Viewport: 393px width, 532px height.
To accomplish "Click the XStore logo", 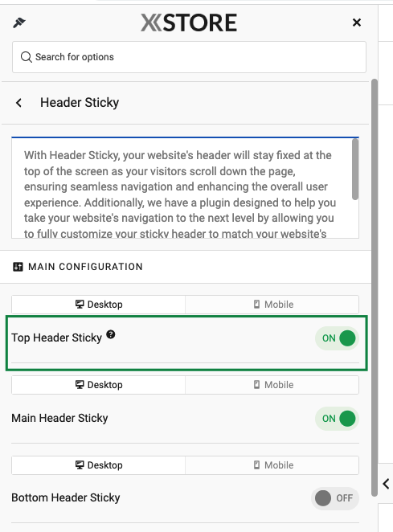I will point(189,23).
